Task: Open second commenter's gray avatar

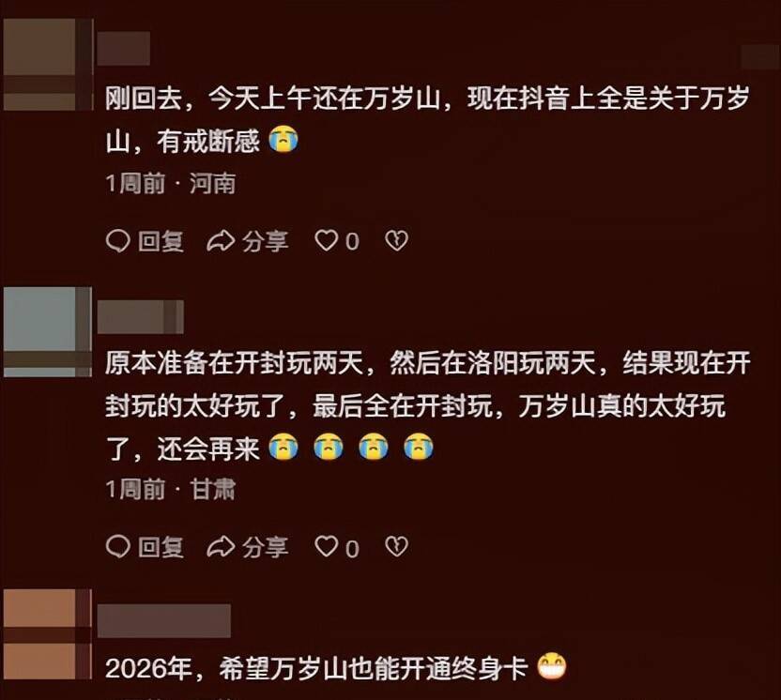Action: pyautogui.click(x=48, y=331)
